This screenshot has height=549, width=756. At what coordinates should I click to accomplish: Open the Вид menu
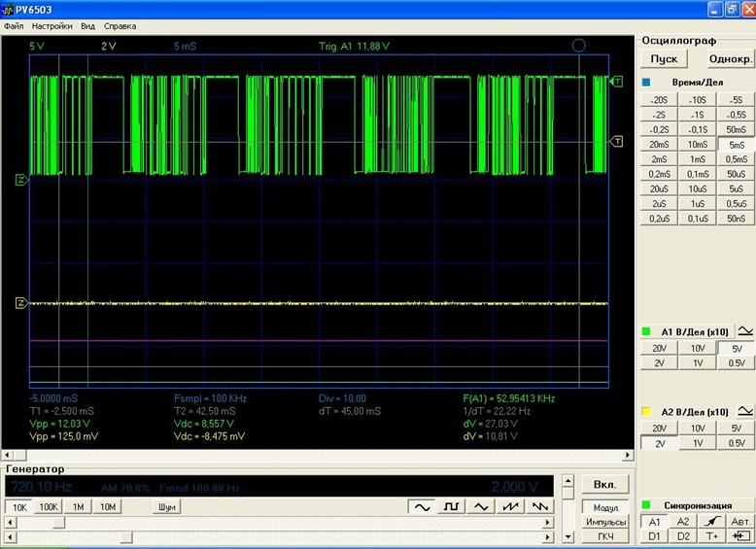click(87, 26)
